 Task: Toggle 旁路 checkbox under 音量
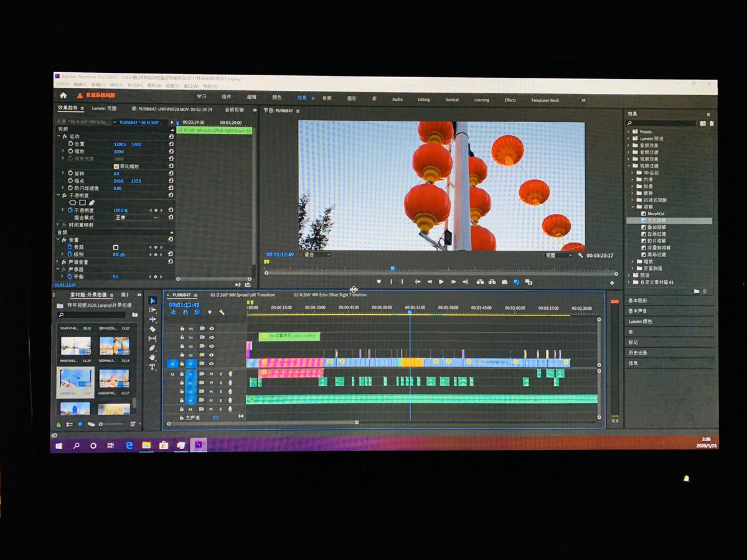pos(116,247)
